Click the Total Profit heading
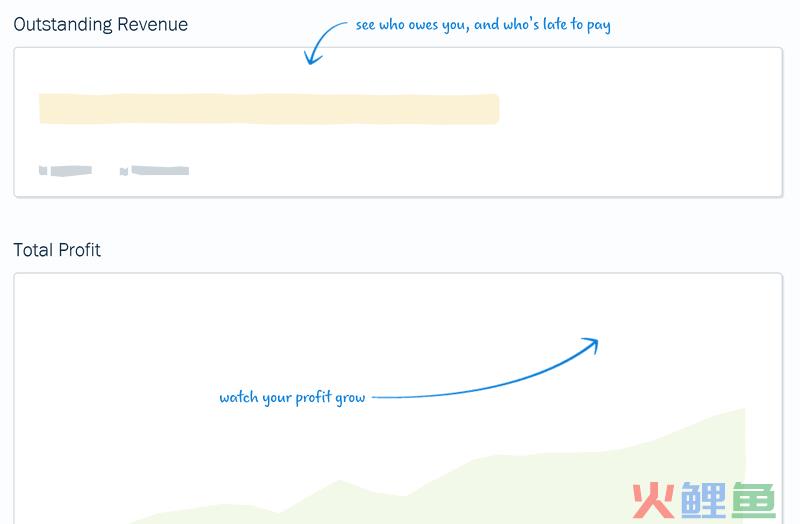The image size is (800, 524). [x=57, y=250]
